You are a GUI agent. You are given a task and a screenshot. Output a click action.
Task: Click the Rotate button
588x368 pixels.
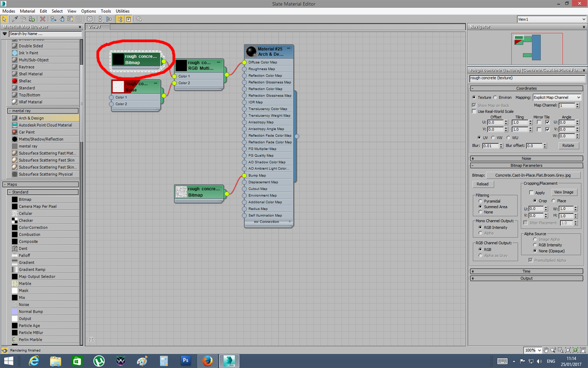point(568,146)
